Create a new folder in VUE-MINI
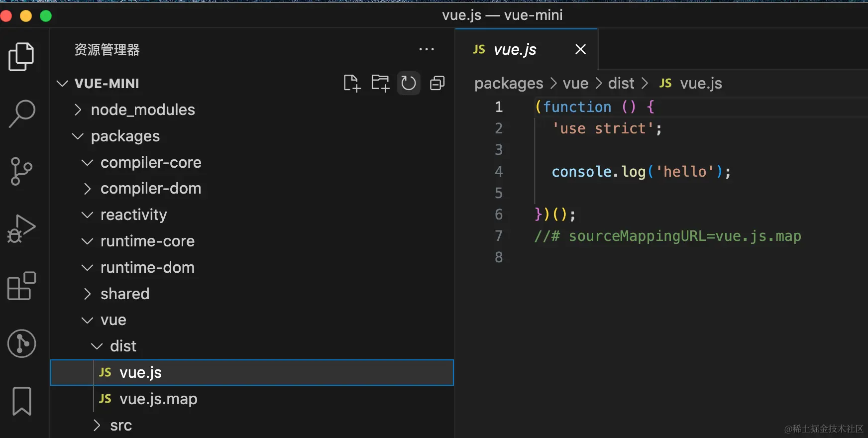The image size is (868, 438). point(380,83)
